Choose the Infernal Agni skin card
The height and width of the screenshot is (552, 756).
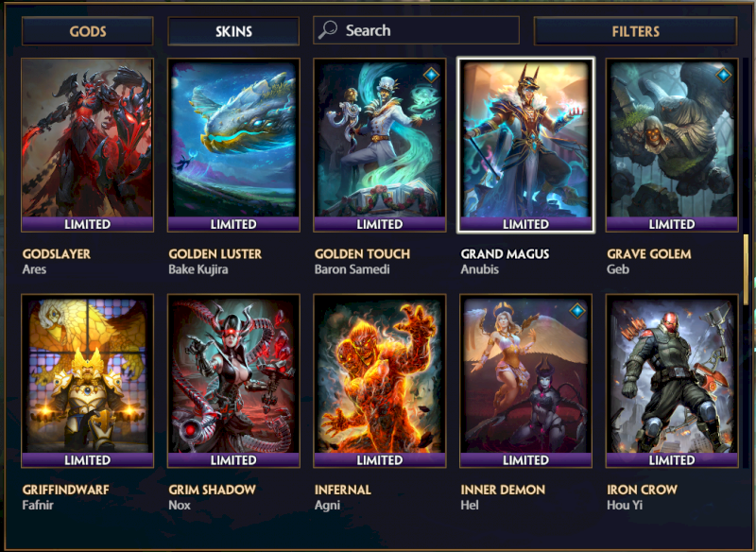coord(380,381)
